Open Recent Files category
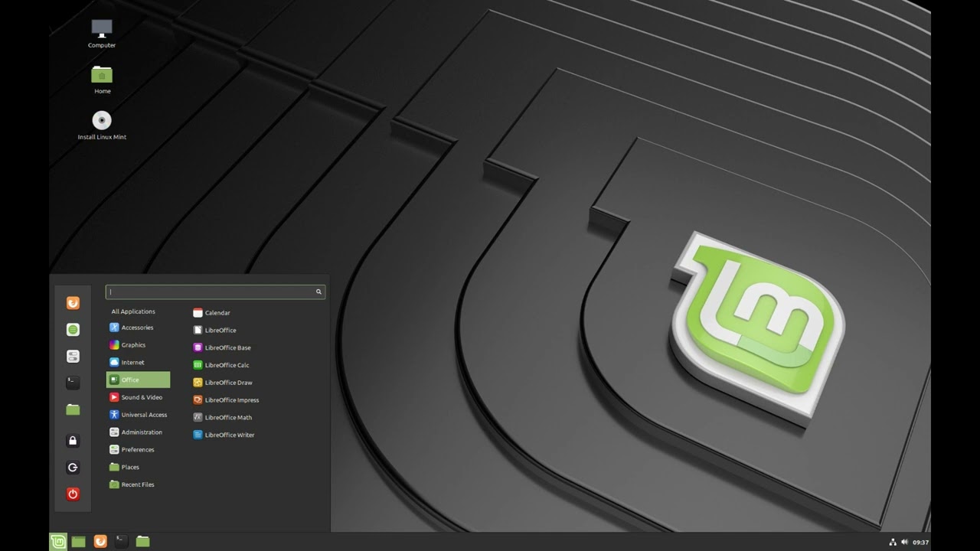 pos(138,484)
